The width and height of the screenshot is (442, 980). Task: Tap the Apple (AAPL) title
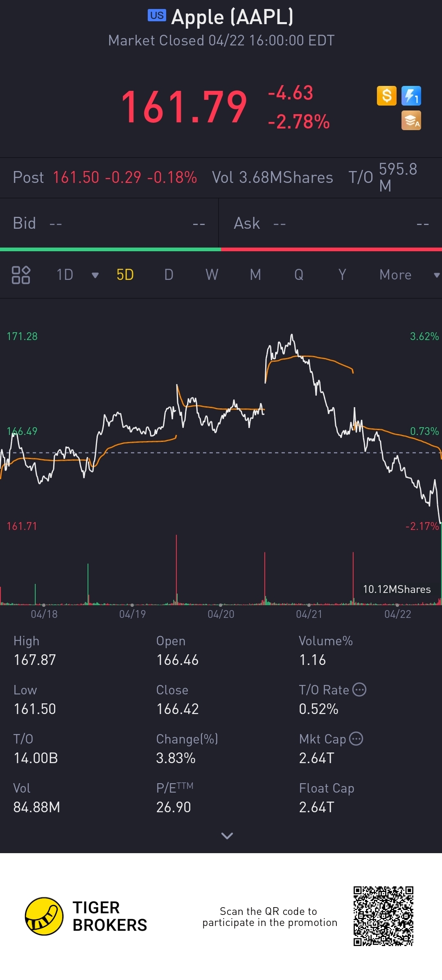coord(232,17)
